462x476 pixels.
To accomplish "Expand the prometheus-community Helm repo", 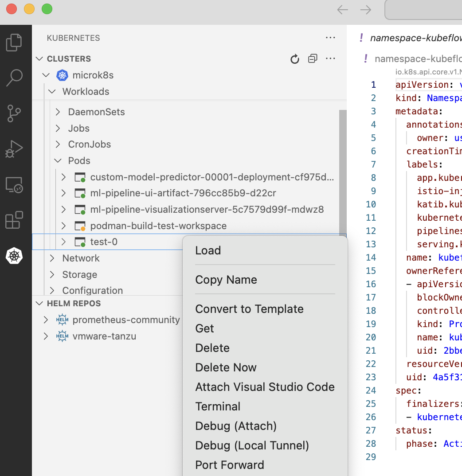I will click(45, 319).
